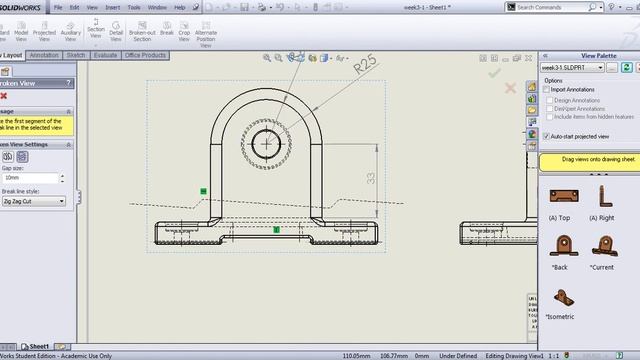Image resolution: width=640 pixels, height=360 pixels.
Task: Select vertical break cut button
Action: pos(8,156)
